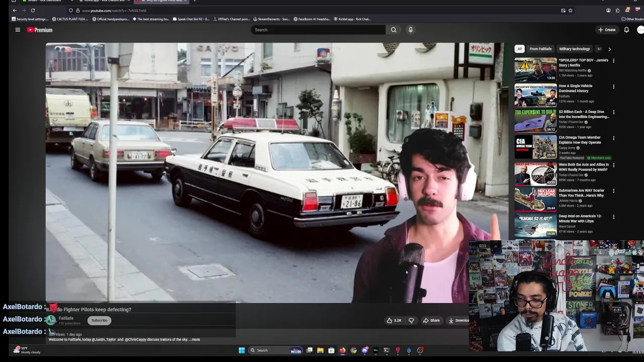Open the Windows Start menu
Screen dimensions: 644x362
[x=242, y=350]
